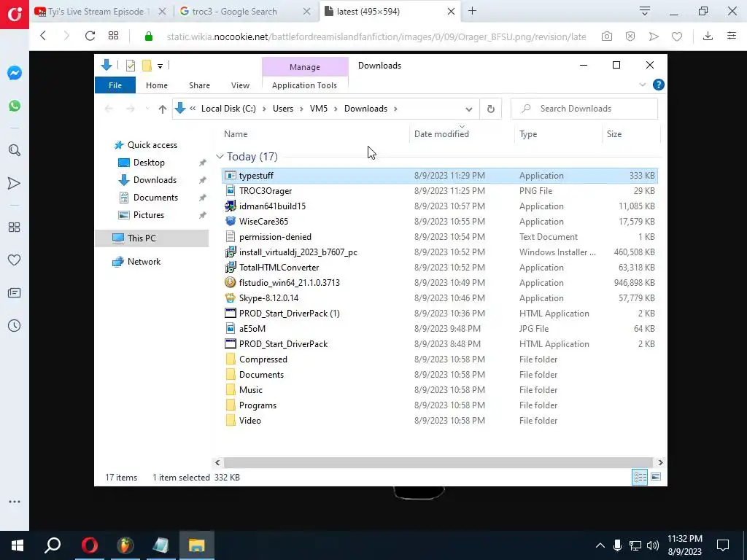Open bookmarks heart in Opera sidebar
The height and width of the screenshot is (560, 747).
[15, 260]
